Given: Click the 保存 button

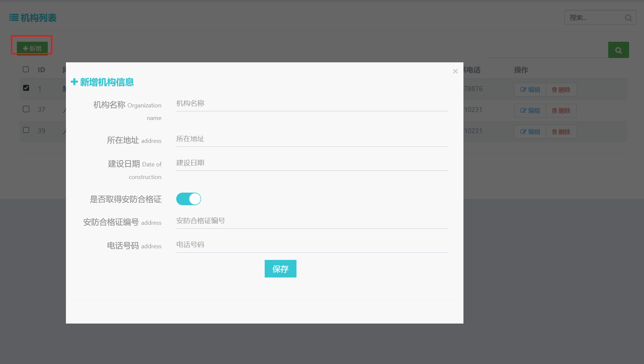Looking at the screenshot, I should coord(280,269).
